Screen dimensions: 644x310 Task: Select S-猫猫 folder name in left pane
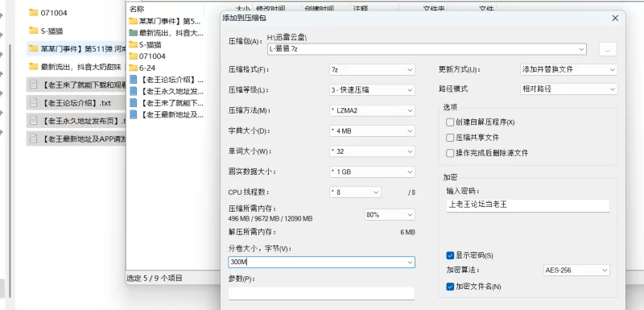click(52, 31)
